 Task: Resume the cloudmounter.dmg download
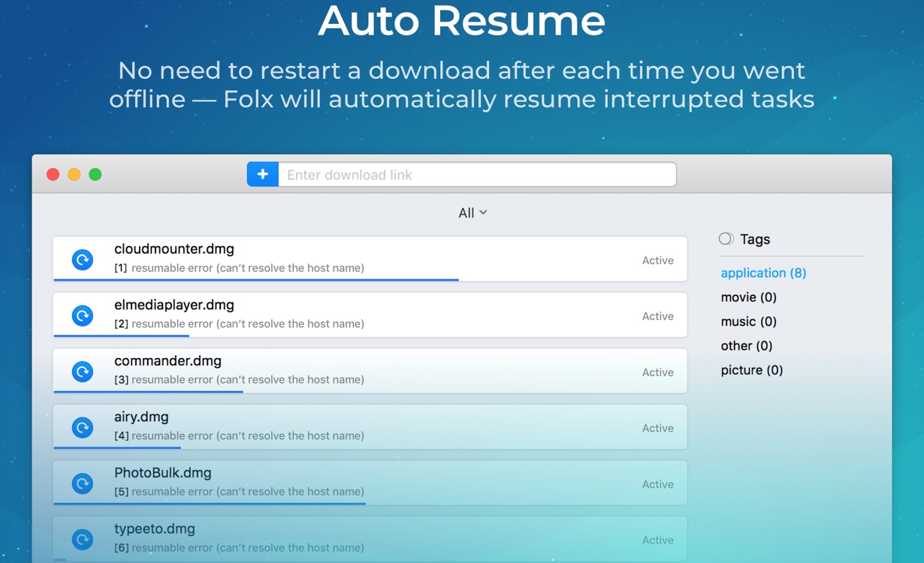[82, 260]
